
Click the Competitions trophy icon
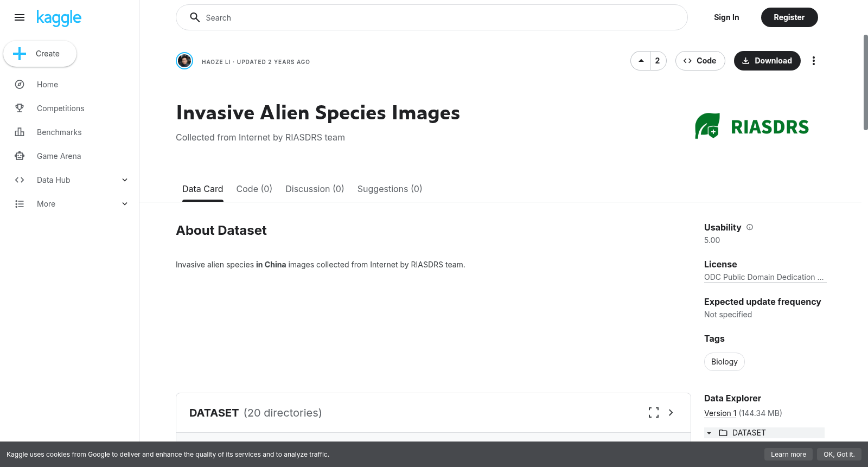(x=20, y=108)
